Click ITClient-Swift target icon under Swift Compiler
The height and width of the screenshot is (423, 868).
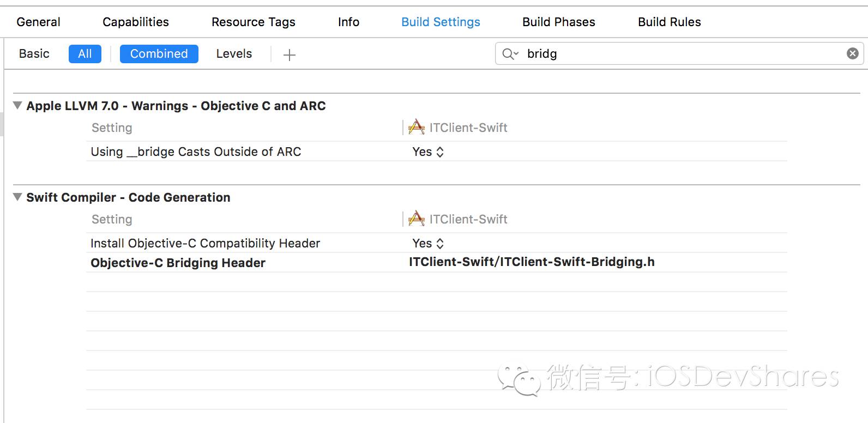[x=417, y=219]
